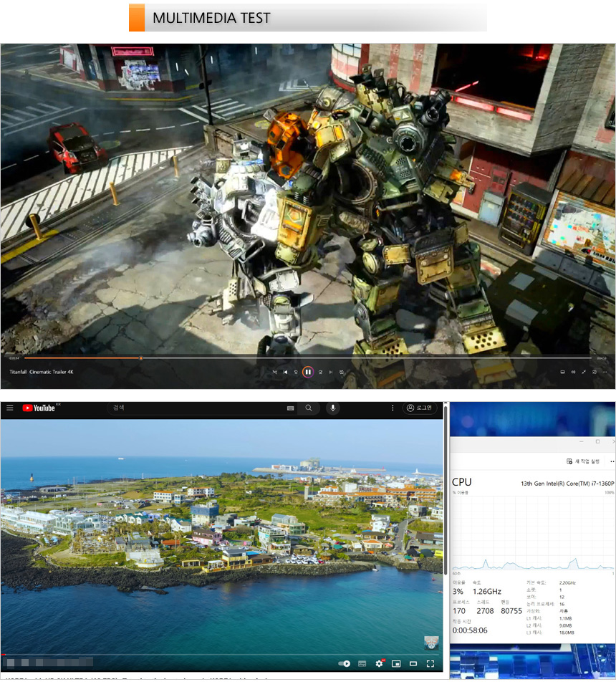Viewport: 616px width, 682px height.
Task: Open YouTube on-screen keyboard icon
Action: [x=291, y=408]
